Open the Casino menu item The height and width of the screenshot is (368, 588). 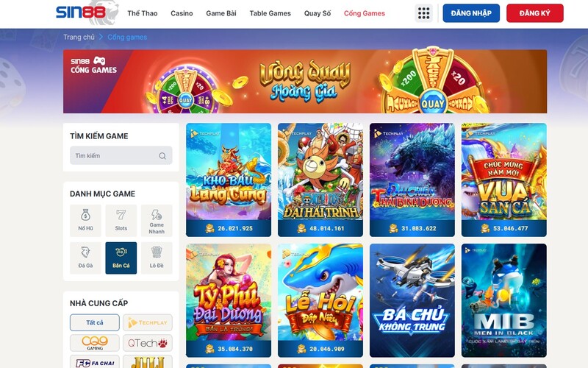click(182, 13)
